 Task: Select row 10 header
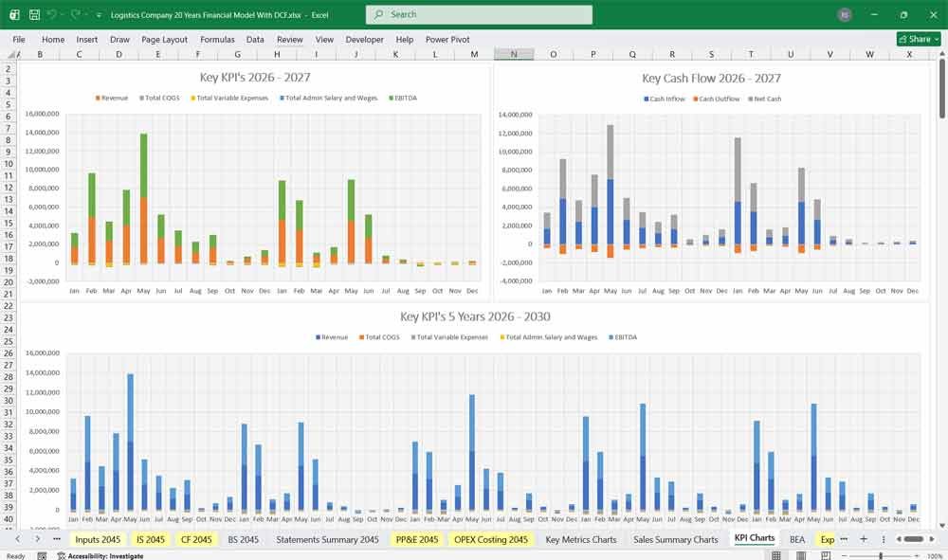coord(9,164)
